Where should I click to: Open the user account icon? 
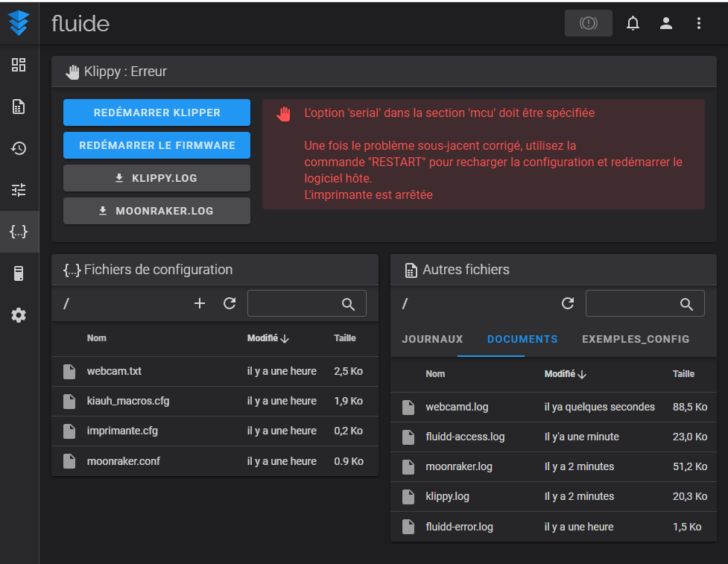666,23
